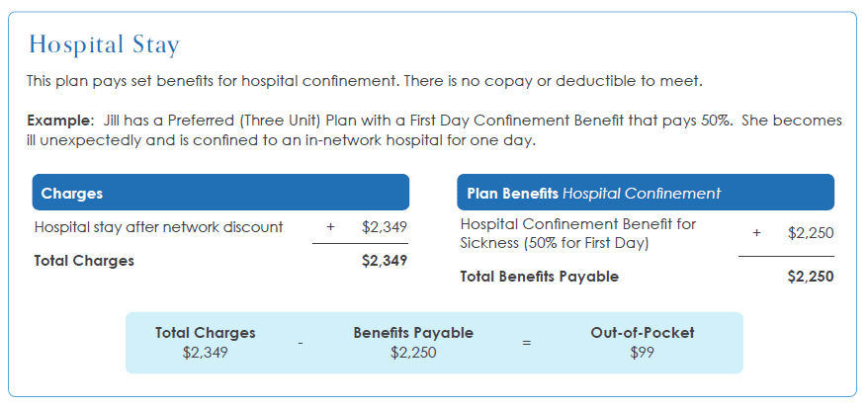Select the $99 out-of-pocket amount
The height and width of the screenshot is (406, 868).
643,353
